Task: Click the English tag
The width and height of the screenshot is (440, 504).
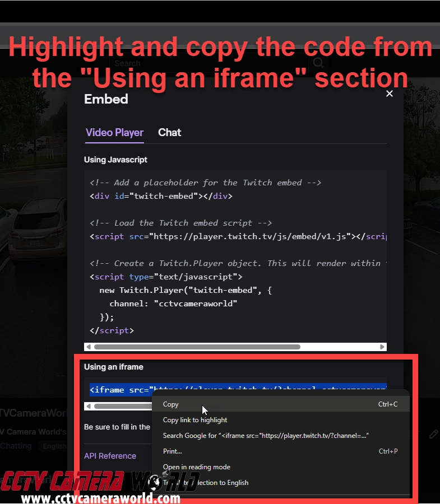Action: pyautogui.click(x=54, y=446)
